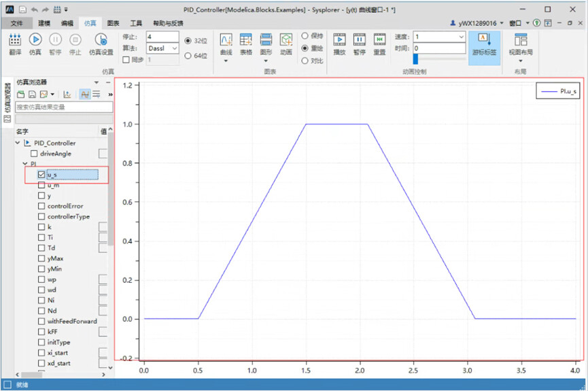Check the 同步 sync checkbox
Image resolution: width=588 pixels, height=391 pixels.
[126, 60]
